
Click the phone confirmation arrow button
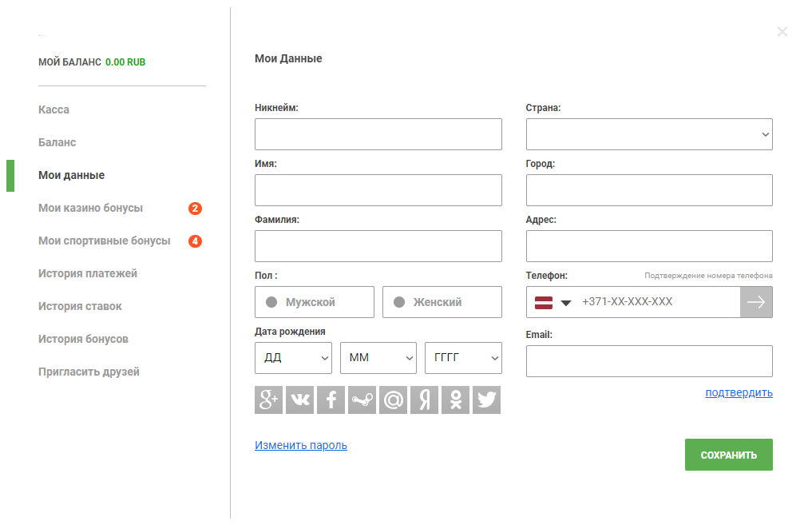tap(756, 302)
